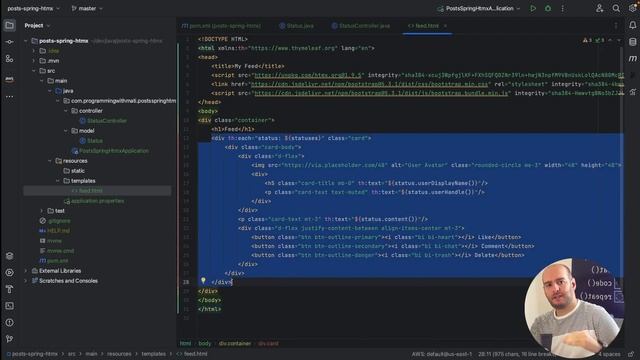This screenshot has height=360, width=640.
Task: Open the Terminal tool window icon
Action: pyautogui.click(x=9, y=306)
